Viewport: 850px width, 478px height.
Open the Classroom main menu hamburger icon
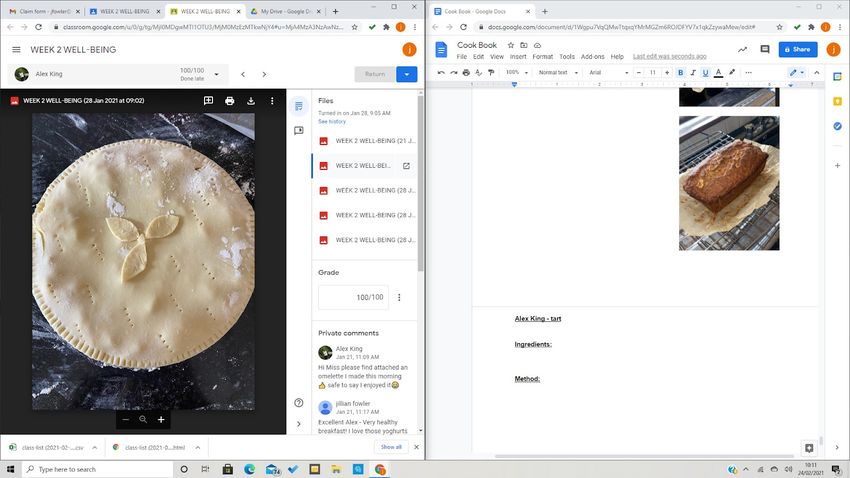(16, 49)
